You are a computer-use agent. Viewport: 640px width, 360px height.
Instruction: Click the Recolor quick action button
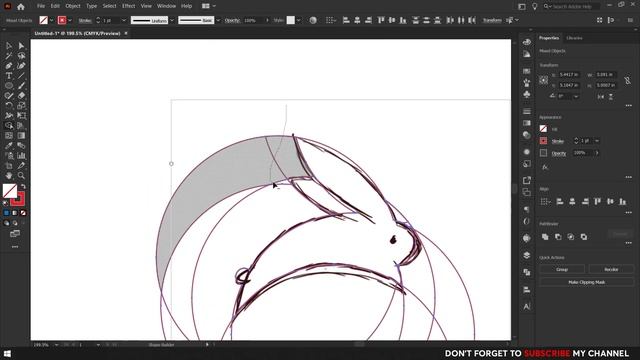tap(611, 269)
